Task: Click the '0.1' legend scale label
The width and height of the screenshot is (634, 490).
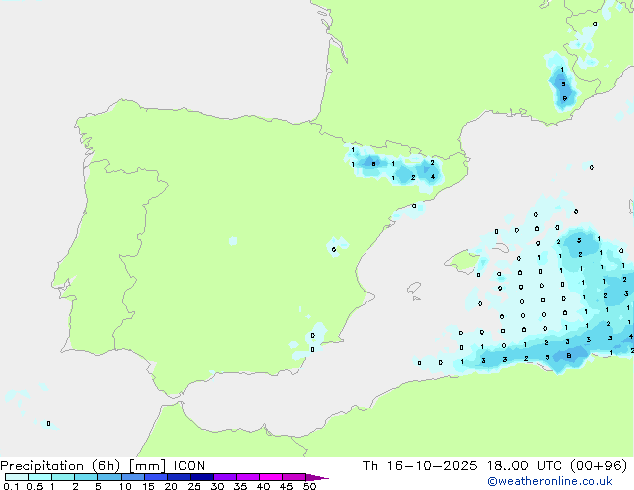Action: pos(11,486)
